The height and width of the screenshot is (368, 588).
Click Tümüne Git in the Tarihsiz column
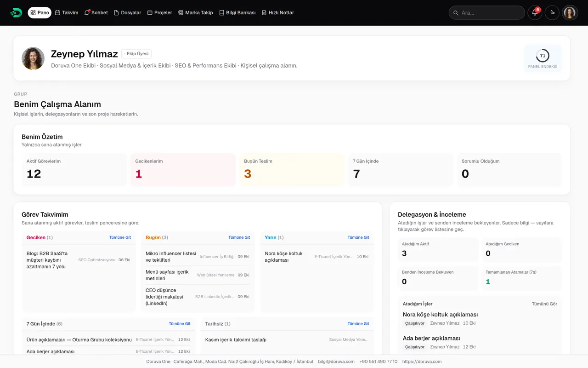358,324
